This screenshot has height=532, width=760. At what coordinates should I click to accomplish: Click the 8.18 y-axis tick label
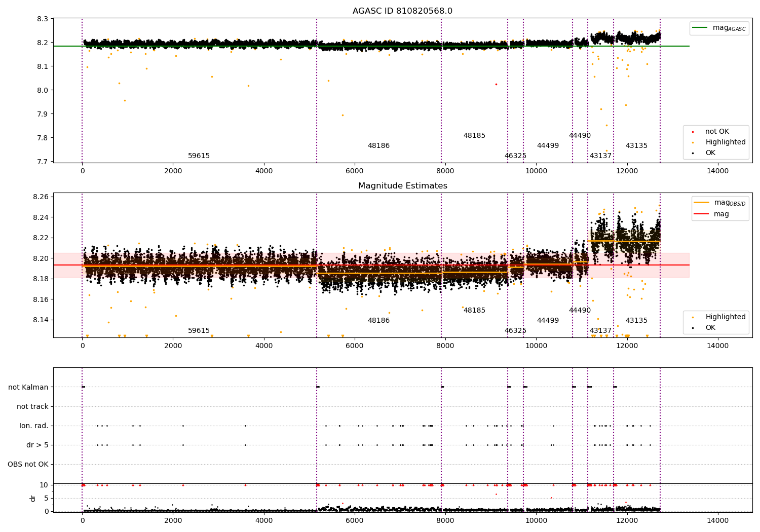click(x=41, y=279)
